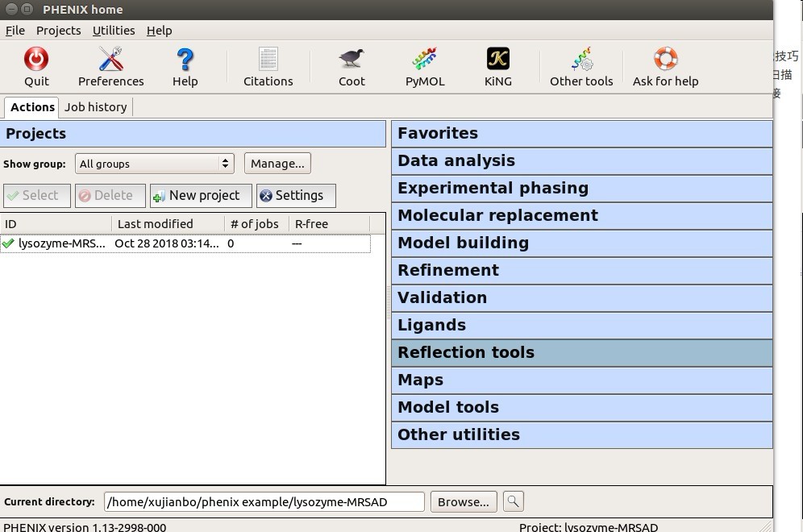
Task: Expand the Maps section
Action: coord(582,380)
